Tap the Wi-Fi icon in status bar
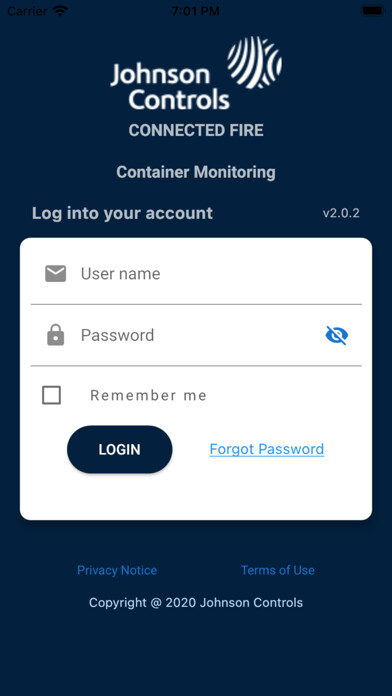 (60, 11)
